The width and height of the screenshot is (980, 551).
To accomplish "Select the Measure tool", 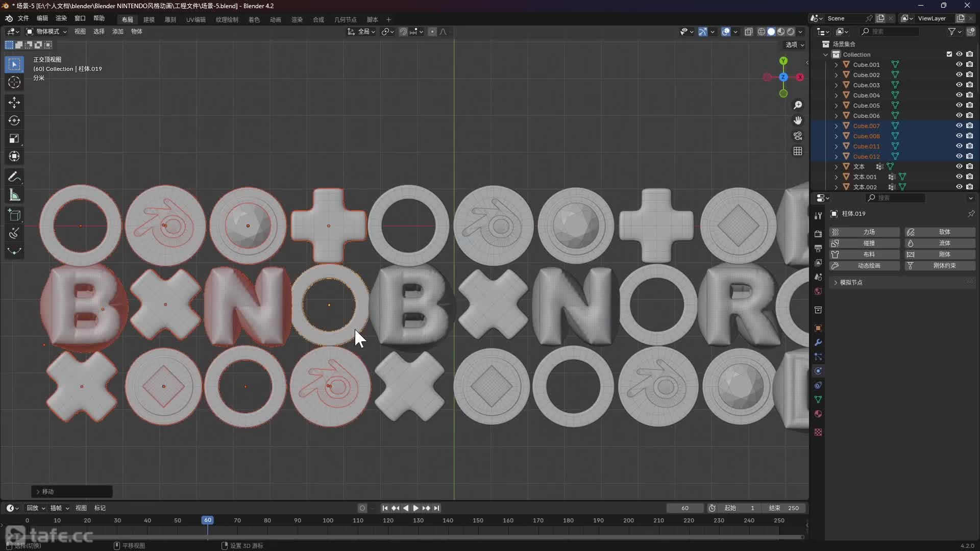I will click(x=14, y=195).
